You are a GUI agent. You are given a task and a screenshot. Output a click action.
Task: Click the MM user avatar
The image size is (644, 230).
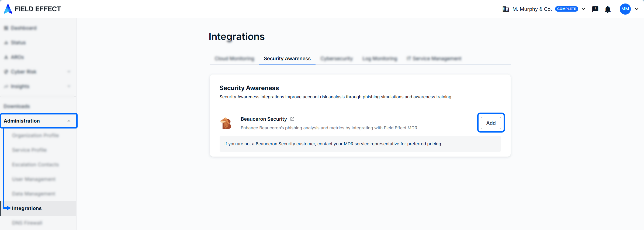[x=625, y=9]
